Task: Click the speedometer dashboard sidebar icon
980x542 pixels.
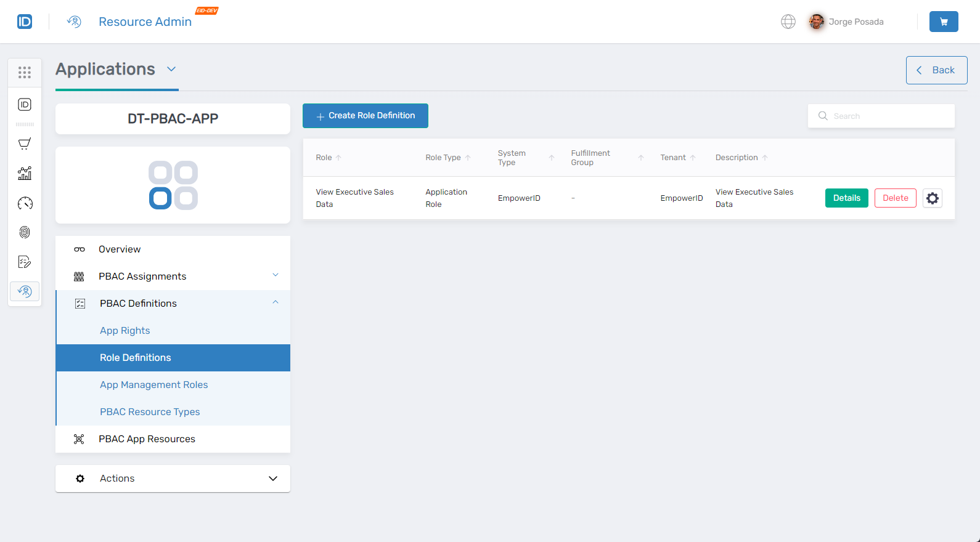Action: pyautogui.click(x=25, y=203)
